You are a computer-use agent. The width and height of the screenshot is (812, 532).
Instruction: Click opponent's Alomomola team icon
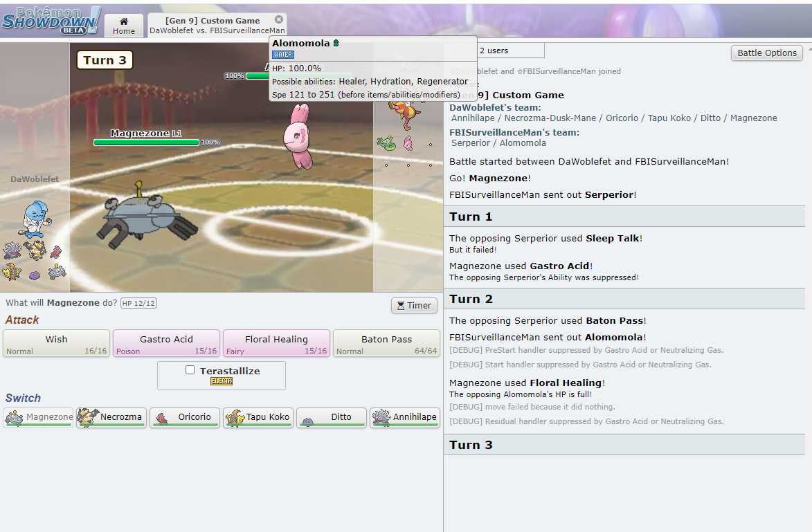pos(408,143)
